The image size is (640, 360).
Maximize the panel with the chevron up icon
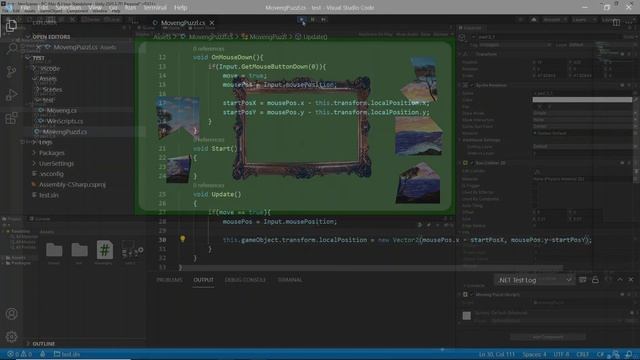coord(620,280)
